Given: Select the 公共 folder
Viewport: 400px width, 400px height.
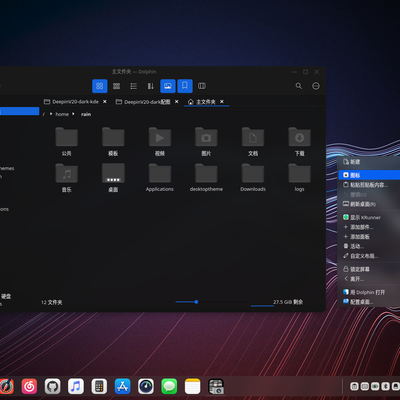Looking at the screenshot, I should point(67,141).
